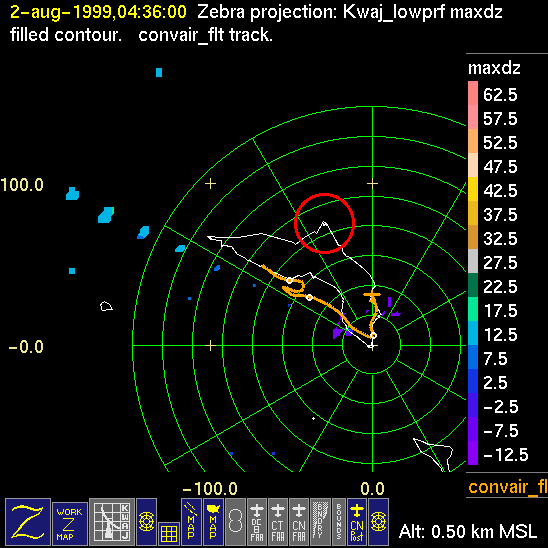Click the first range-ring overlay icon
This screenshot has height=548, width=548.
(x=146, y=522)
